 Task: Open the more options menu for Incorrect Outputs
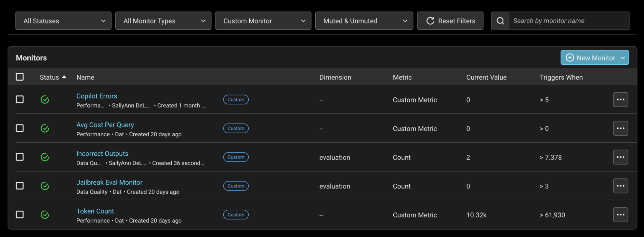(620, 157)
